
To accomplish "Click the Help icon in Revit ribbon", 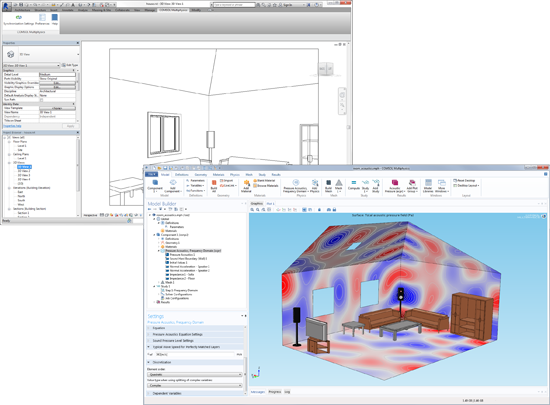I will pos(55,18).
